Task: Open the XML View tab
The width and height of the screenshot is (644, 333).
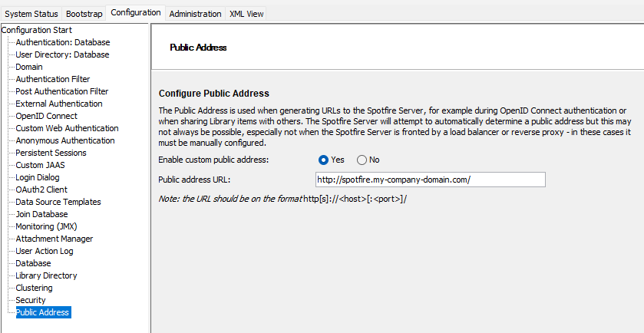Action: pos(246,14)
